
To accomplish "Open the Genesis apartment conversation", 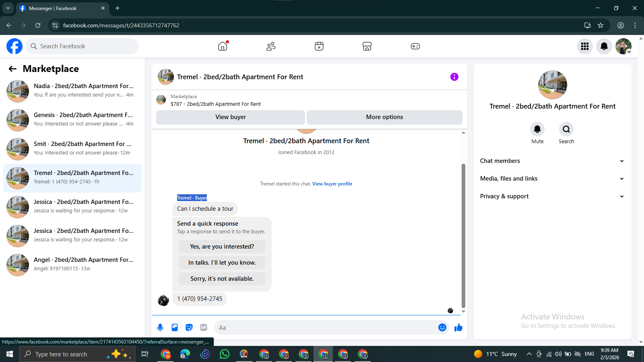I will 72,120.
